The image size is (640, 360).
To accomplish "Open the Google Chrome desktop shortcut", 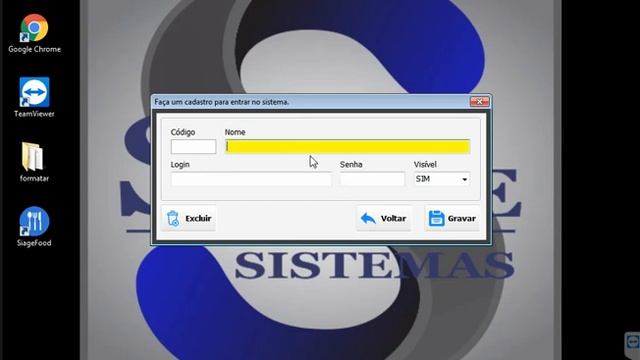I will coord(34,33).
